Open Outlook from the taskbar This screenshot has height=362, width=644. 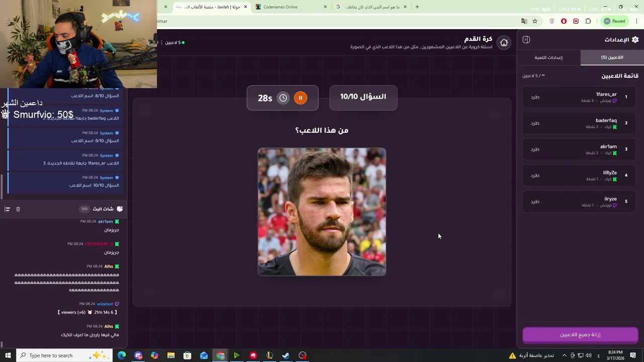coord(204,355)
